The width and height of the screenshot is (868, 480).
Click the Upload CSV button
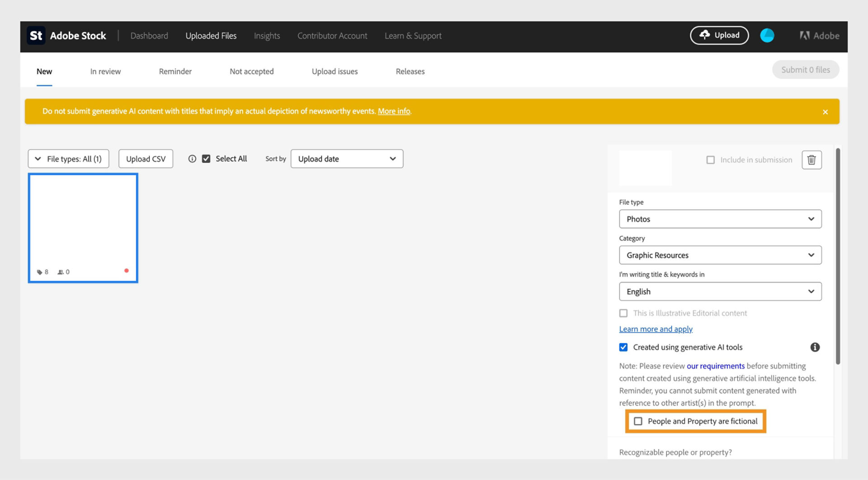tap(146, 159)
